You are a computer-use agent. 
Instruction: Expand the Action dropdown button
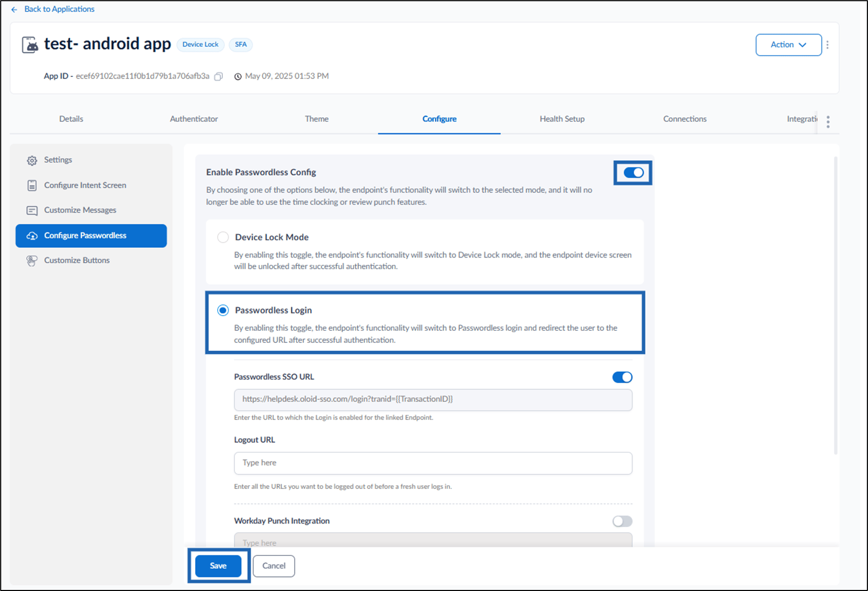pyautogui.click(x=788, y=45)
